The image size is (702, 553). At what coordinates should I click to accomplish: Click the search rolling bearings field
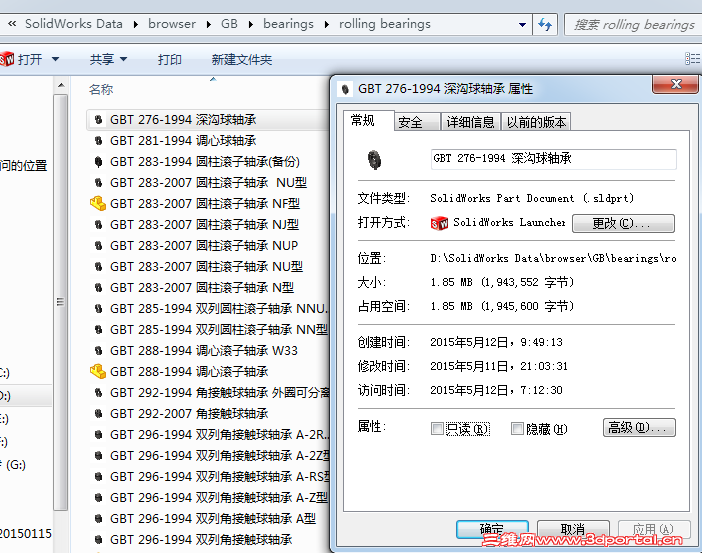[633, 25]
